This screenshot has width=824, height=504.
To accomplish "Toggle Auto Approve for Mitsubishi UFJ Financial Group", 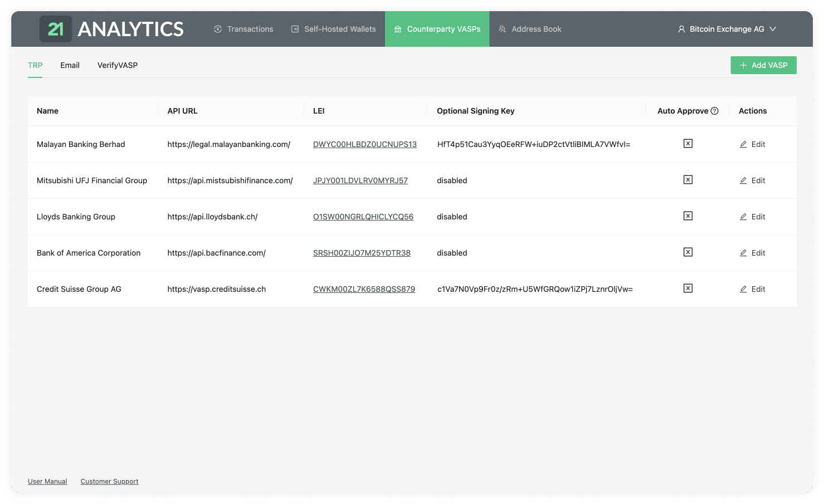I will pyautogui.click(x=688, y=180).
